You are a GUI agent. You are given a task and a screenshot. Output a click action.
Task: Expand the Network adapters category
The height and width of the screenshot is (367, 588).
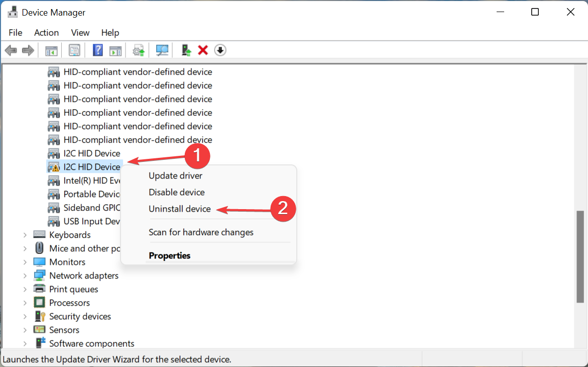click(x=25, y=275)
